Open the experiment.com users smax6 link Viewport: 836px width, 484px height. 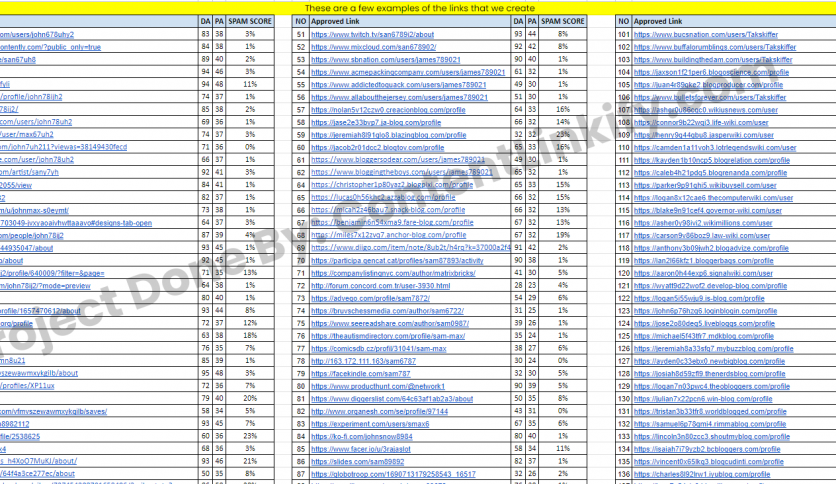pos(370,424)
